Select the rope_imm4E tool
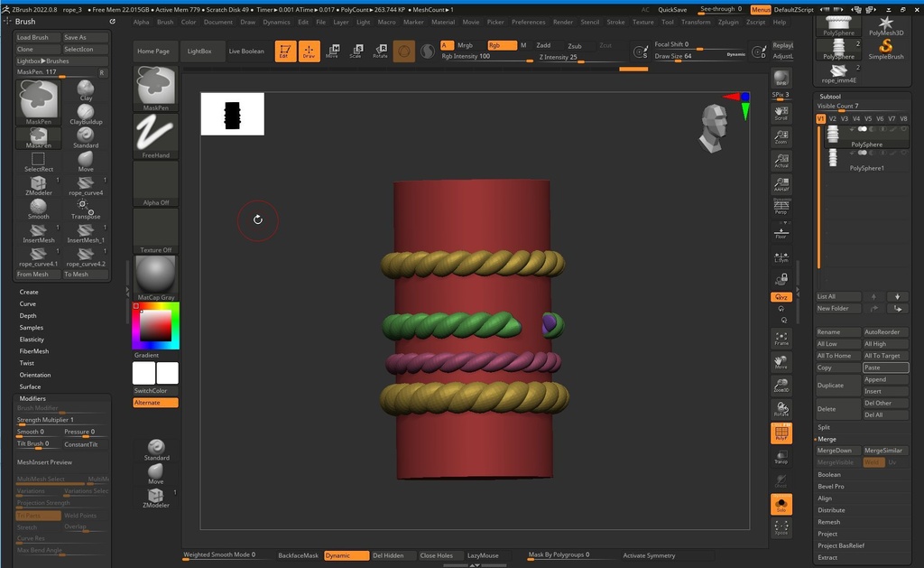The image size is (924, 568). 838,73
